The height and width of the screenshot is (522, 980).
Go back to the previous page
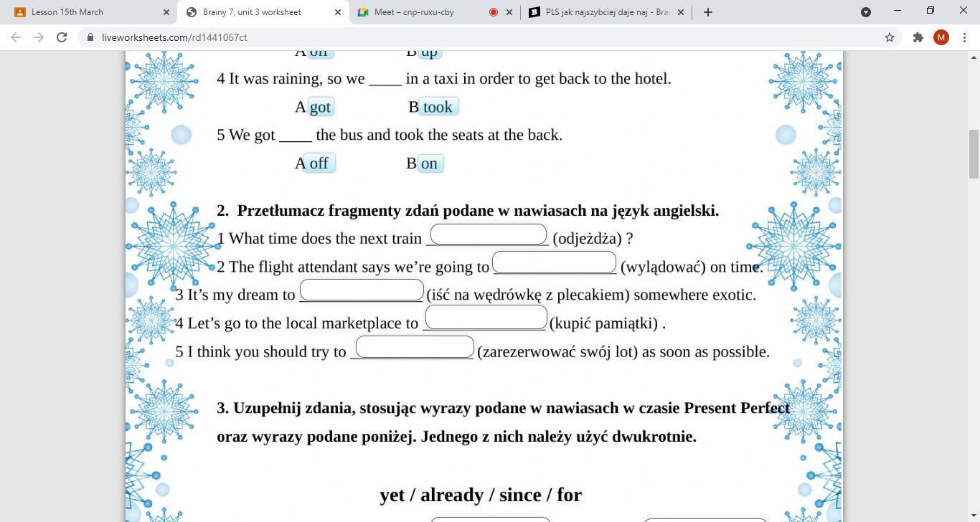pyautogui.click(x=16, y=37)
